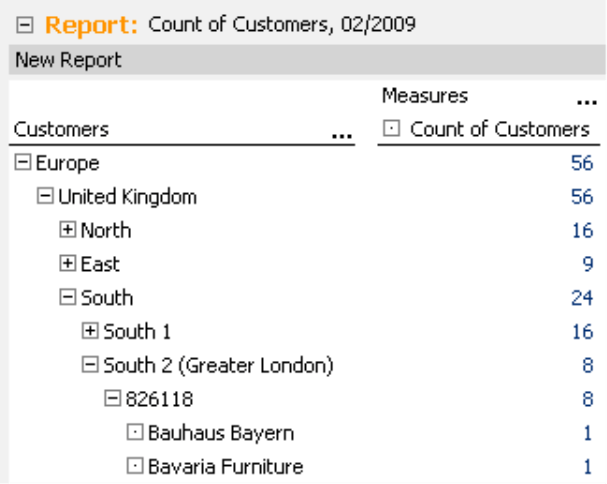Expand the North region node

[x=68, y=230]
